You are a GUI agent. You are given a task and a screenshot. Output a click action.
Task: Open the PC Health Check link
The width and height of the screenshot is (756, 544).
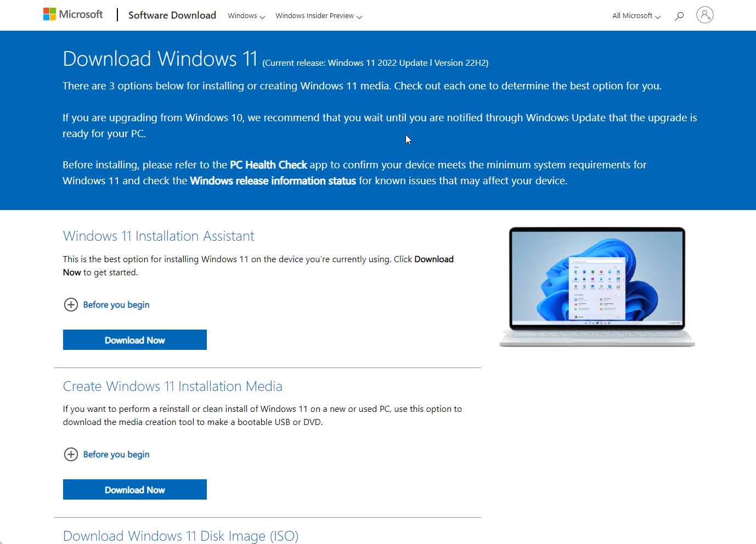click(268, 165)
